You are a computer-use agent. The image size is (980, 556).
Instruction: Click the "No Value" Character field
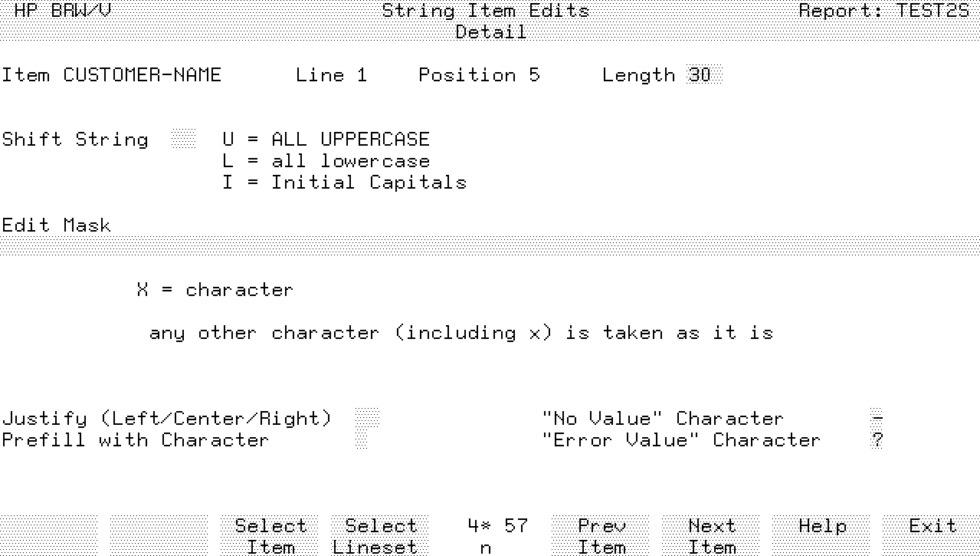(877, 419)
